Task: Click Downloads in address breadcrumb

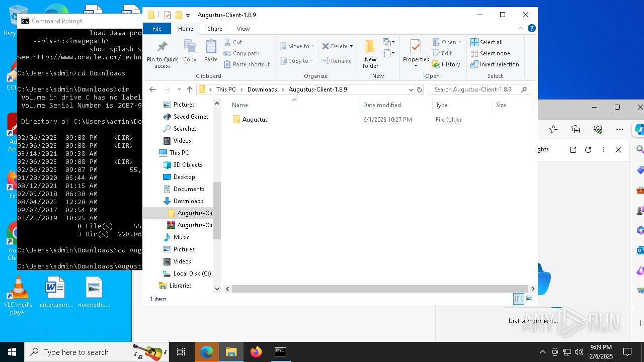Action: tap(262, 89)
